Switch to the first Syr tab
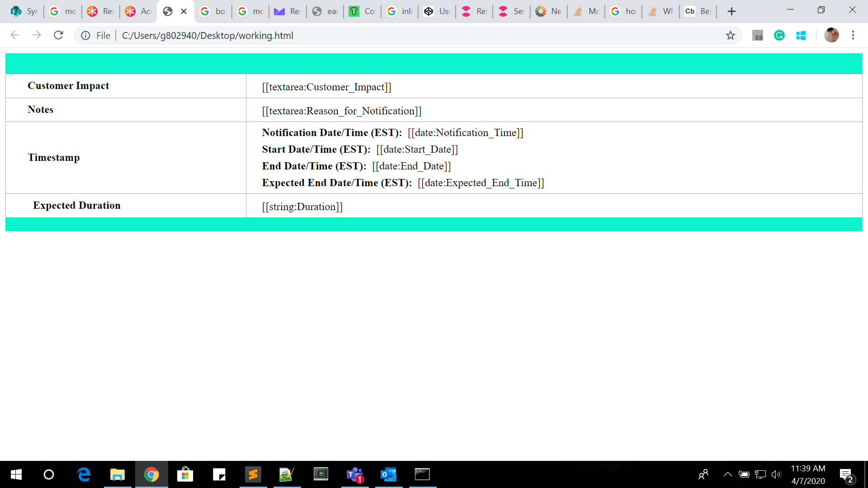Image resolution: width=868 pixels, height=488 pixels. coord(24,11)
